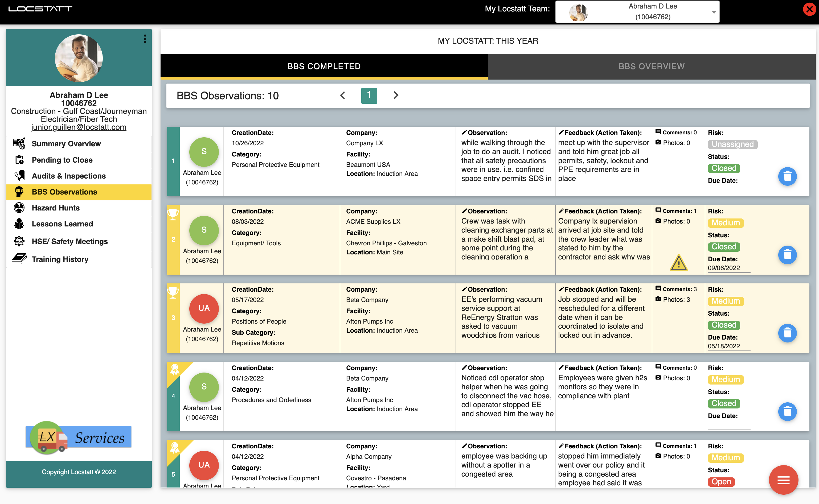Select the BBS Completed tab
The width and height of the screenshot is (819, 504).
tap(324, 66)
